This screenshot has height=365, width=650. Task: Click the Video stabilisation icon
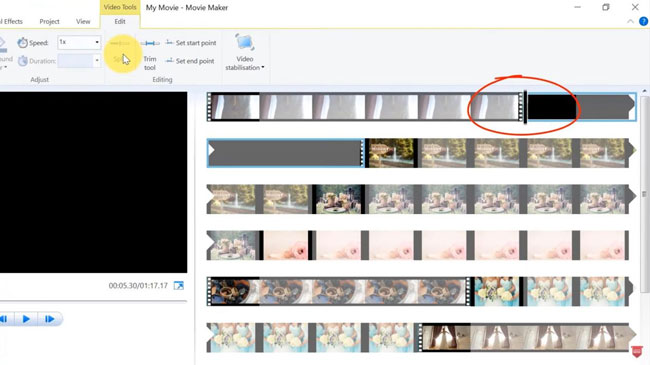click(x=245, y=43)
